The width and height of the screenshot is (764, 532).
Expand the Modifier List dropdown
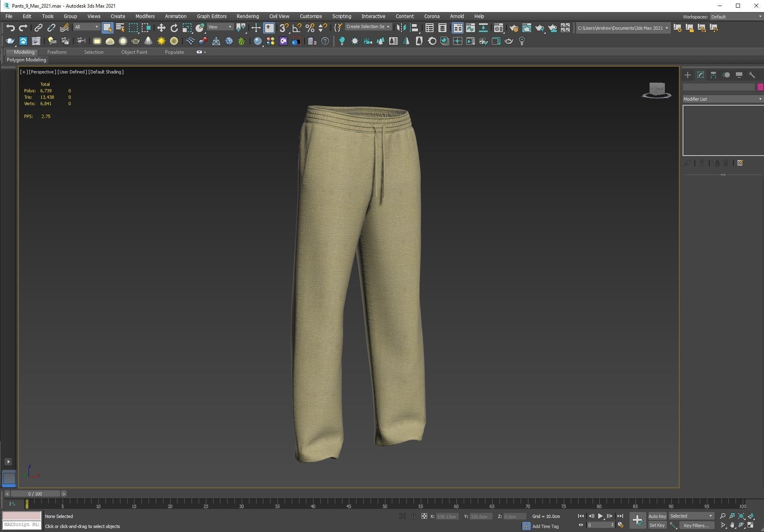click(x=723, y=99)
